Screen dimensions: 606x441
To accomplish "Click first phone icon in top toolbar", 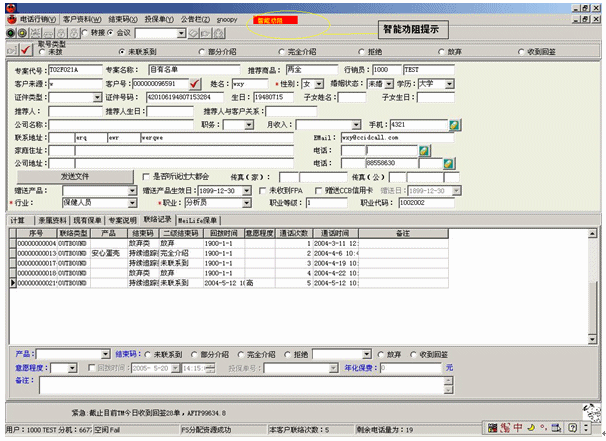I will 10,32.
